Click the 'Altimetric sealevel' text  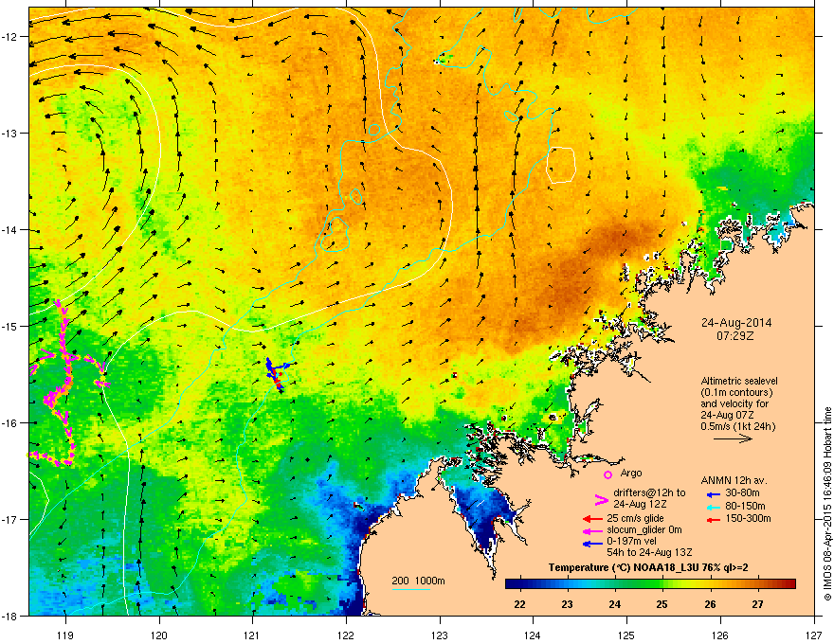click(739, 381)
